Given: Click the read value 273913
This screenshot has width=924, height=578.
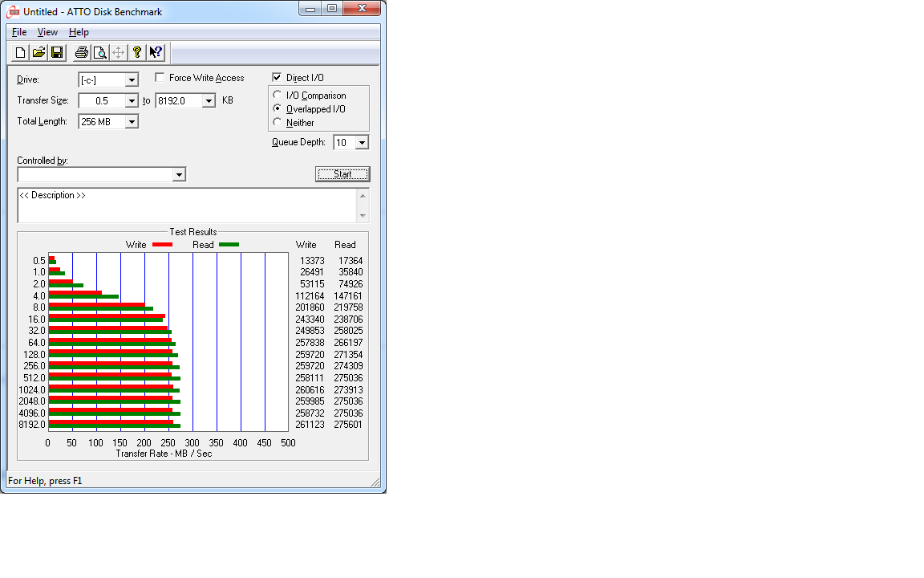Looking at the screenshot, I should click(x=348, y=389).
